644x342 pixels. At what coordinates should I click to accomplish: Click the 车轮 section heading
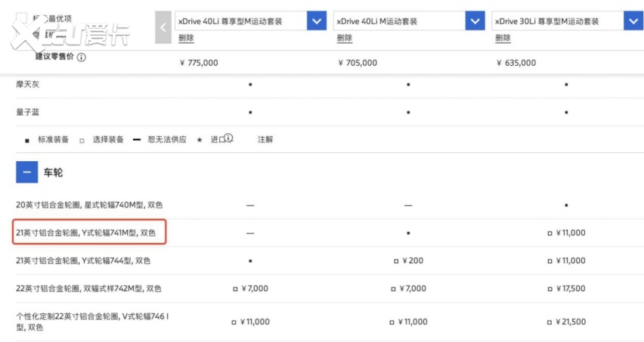pos(54,173)
